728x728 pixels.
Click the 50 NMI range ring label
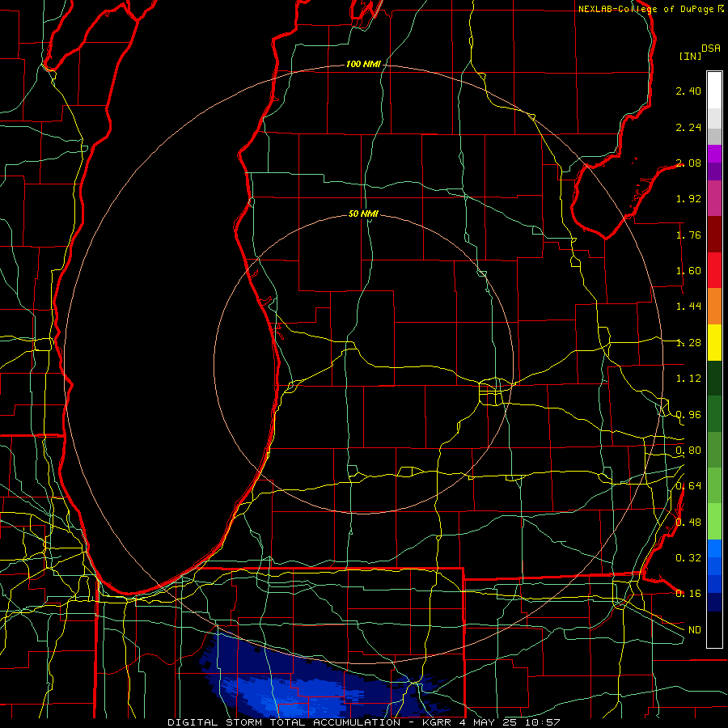363,214
